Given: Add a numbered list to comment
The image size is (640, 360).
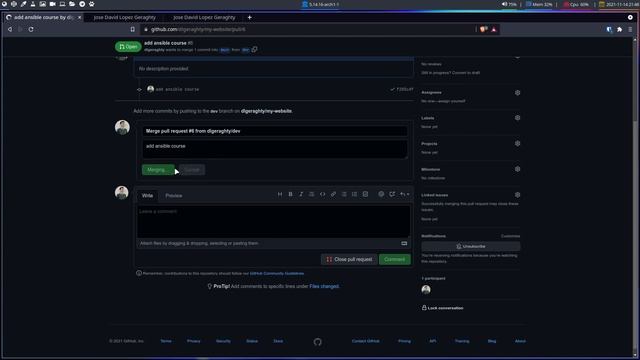Looking at the screenshot, I should pos(354,194).
